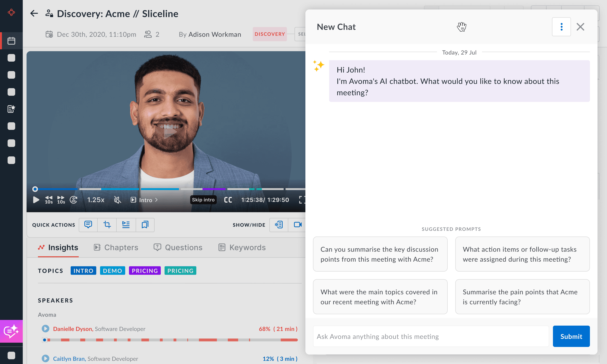Switch to the Keywords tab
The width and height of the screenshot is (607, 364).
coord(242,247)
